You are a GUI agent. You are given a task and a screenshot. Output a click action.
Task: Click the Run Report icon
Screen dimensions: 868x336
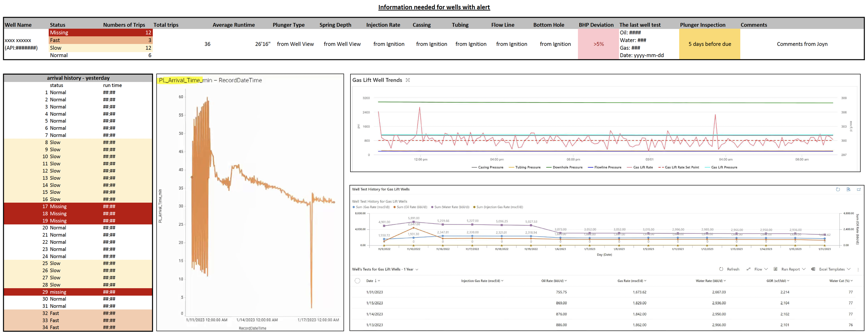point(775,269)
